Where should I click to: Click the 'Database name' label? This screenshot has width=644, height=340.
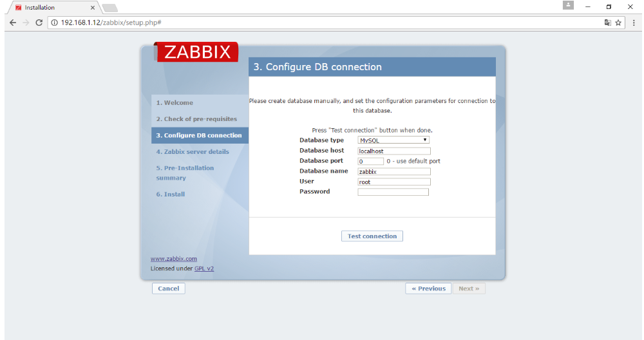click(324, 171)
